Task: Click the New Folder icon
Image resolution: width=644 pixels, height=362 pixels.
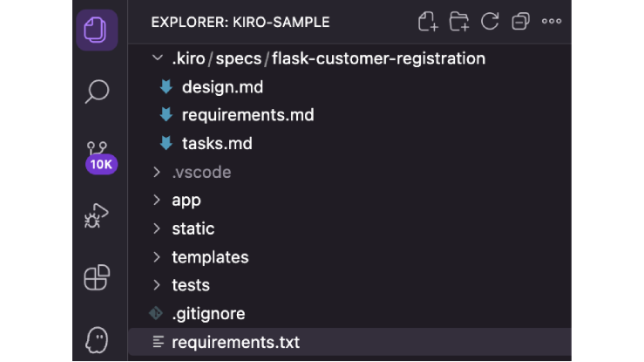Action: 459,22
